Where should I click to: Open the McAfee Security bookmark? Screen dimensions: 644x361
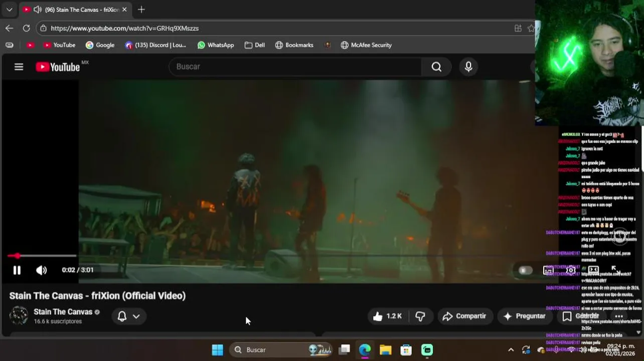(366, 45)
